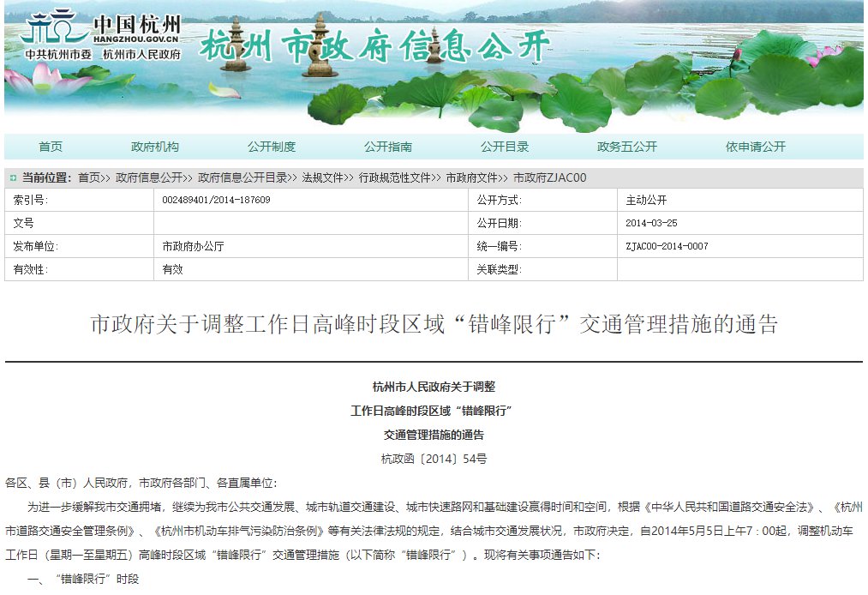The width and height of the screenshot is (868, 595).
Task: Open the 公开指南 navigation item
Action: [x=390, y=146]
